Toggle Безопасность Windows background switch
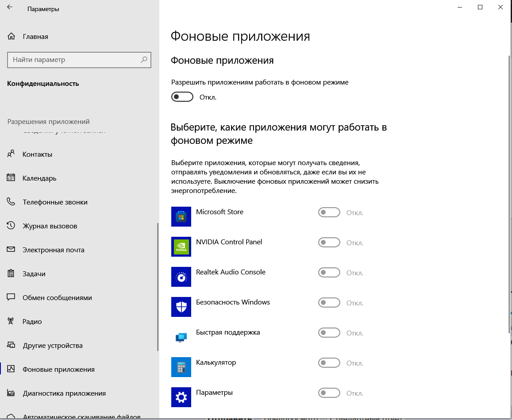512x420 pixels. point(329,302)
